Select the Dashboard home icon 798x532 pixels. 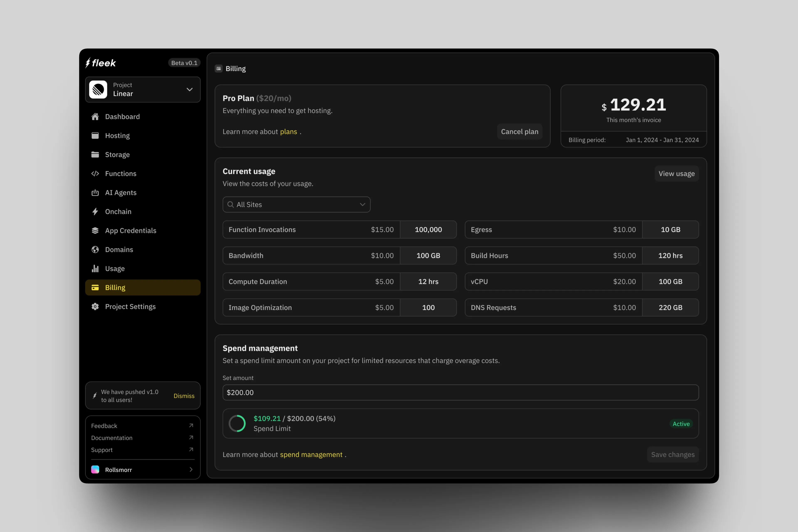(x=95, y=116)
